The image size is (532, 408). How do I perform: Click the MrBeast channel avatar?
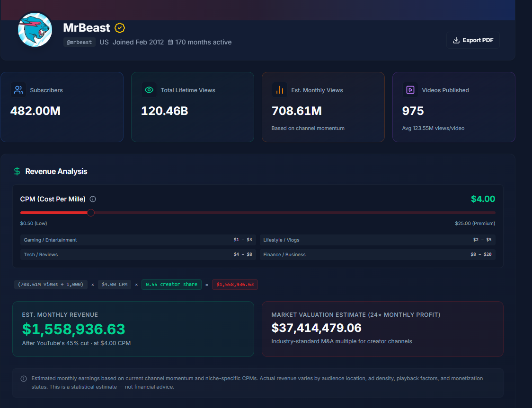[x=35, y=30]
